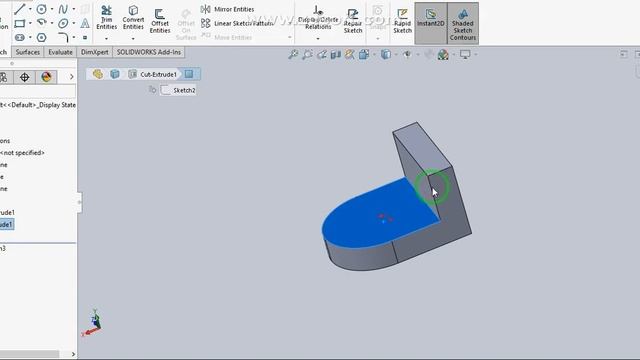
Task: Open Convert Entities dropdown arrow
Action: [x=133, y=39]
